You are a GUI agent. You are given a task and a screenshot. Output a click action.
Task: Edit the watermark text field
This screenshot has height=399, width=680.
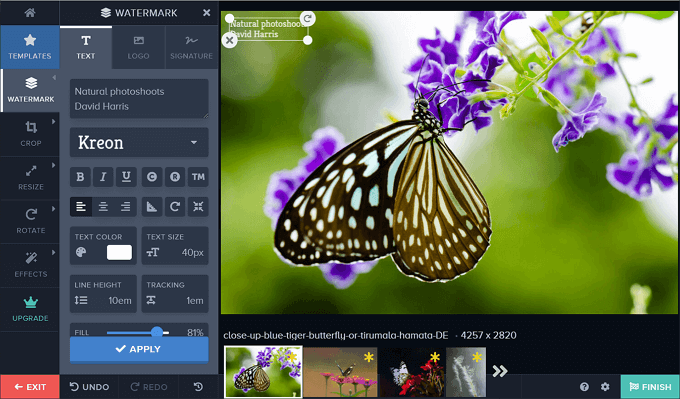click(x=139, y=99)
